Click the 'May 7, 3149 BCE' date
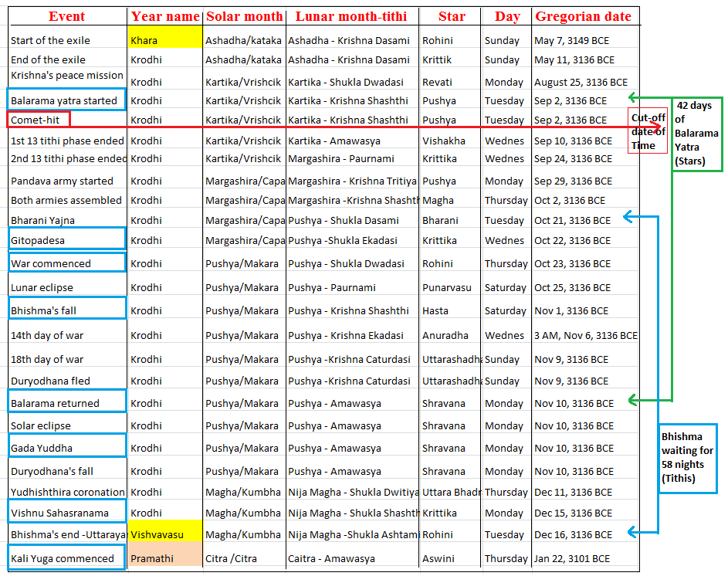This screenshot has height=576, width=728. 571,40
